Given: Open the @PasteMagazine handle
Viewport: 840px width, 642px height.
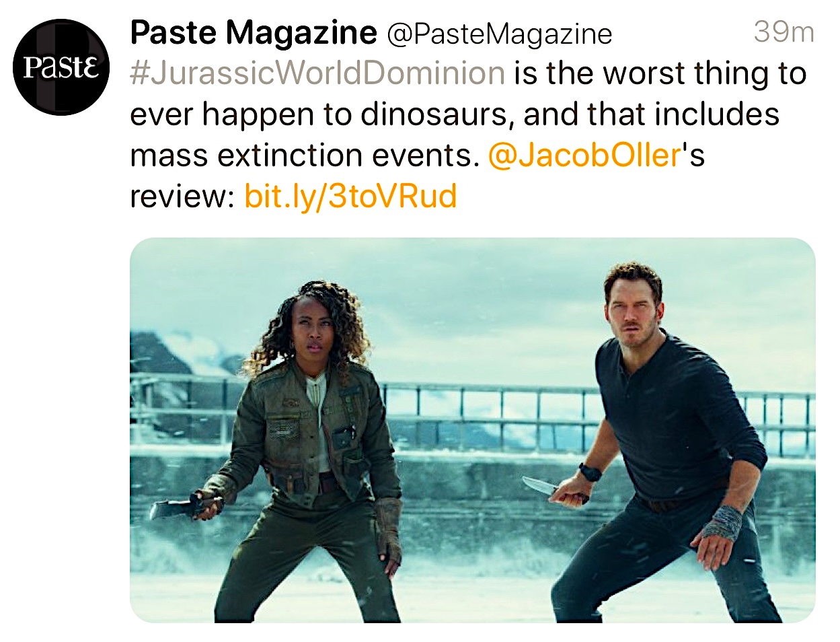Looking at the screenshot, I should coord(499,34).
